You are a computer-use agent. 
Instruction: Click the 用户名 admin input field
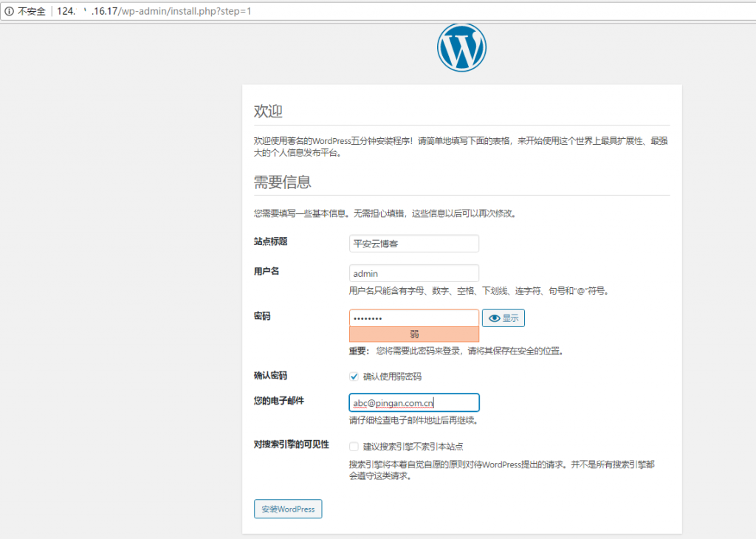pyautogui.click(x=413, y=273)
